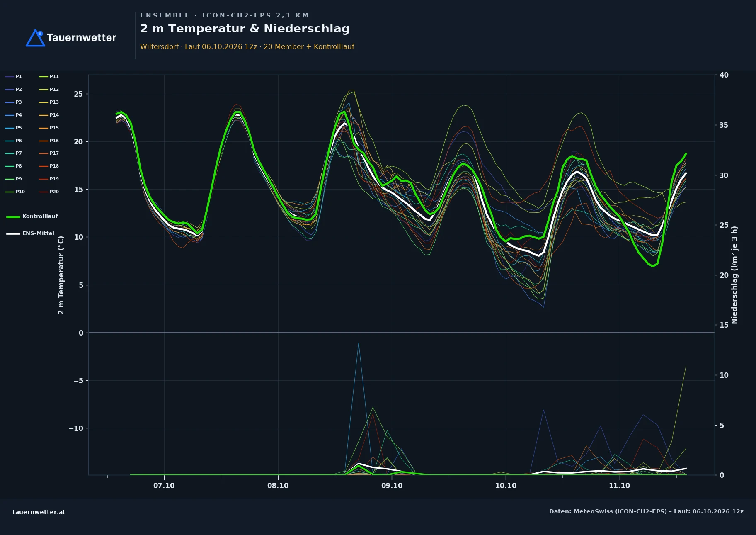Click the Wilfersdorf run info subtitle
Image resolution: width=756 pixels, height=535 pixels.
point(247,46)
